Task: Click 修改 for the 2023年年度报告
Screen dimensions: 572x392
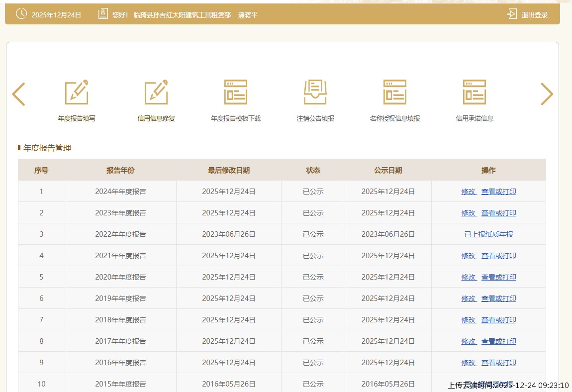Action: pyautogui.click(x=469, y=213)
